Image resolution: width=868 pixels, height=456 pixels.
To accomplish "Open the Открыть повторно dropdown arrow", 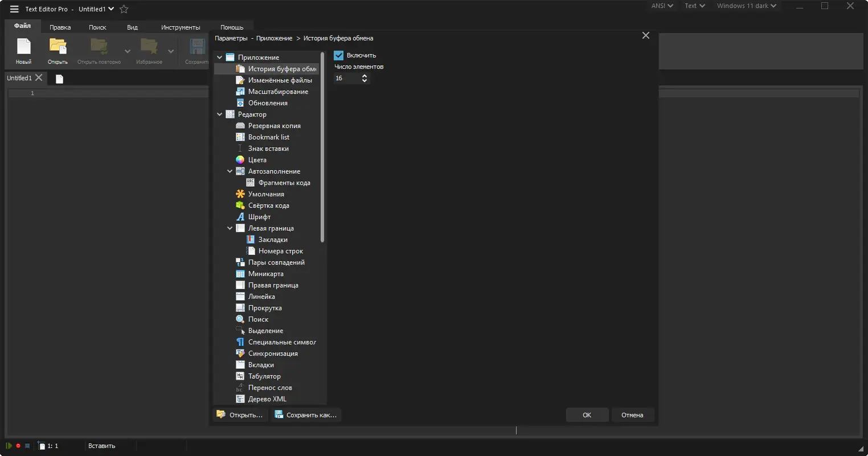I will click(x=128, y=51).
